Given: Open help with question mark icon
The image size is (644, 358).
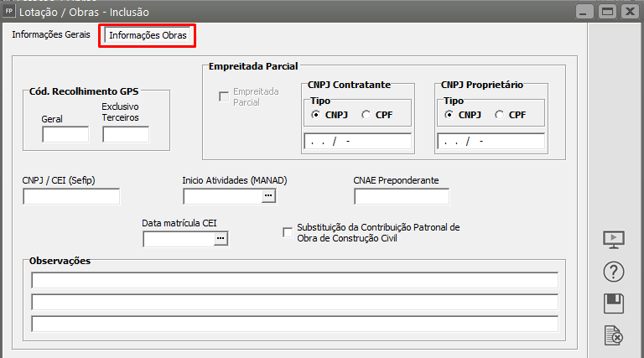Looking at the screenshot, I should point(615,272).
